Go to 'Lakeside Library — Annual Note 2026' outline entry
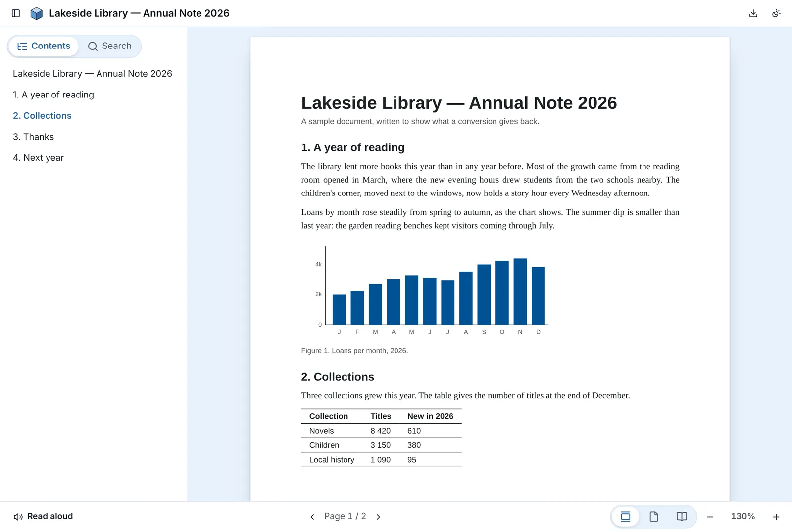The width and height of the screenshot is (792, 532). (93, 74)
